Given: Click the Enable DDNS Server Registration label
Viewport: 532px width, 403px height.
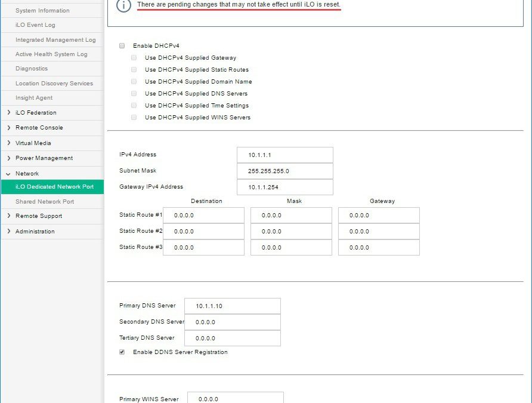Looking at the screenshot, I should (180, 352).
